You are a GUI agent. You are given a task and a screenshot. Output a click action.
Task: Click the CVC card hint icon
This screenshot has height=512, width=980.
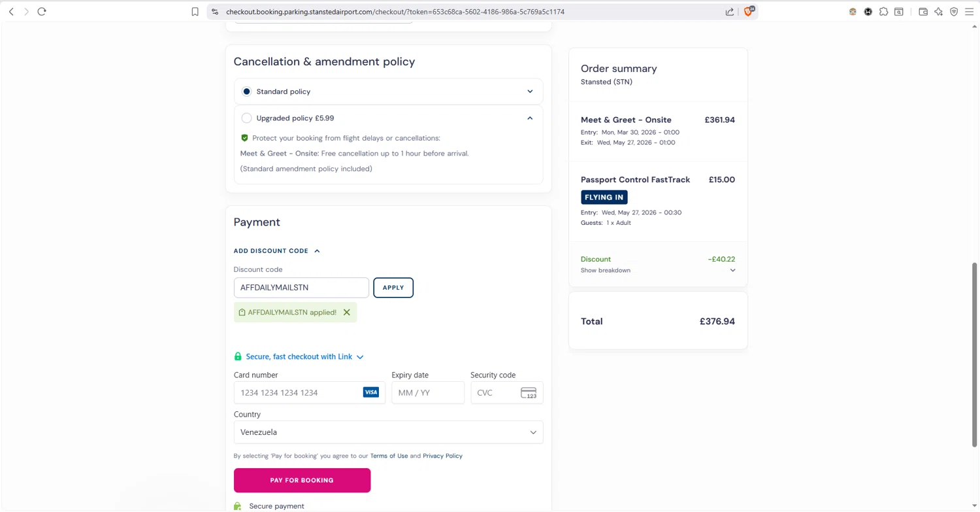pos(529,393)
